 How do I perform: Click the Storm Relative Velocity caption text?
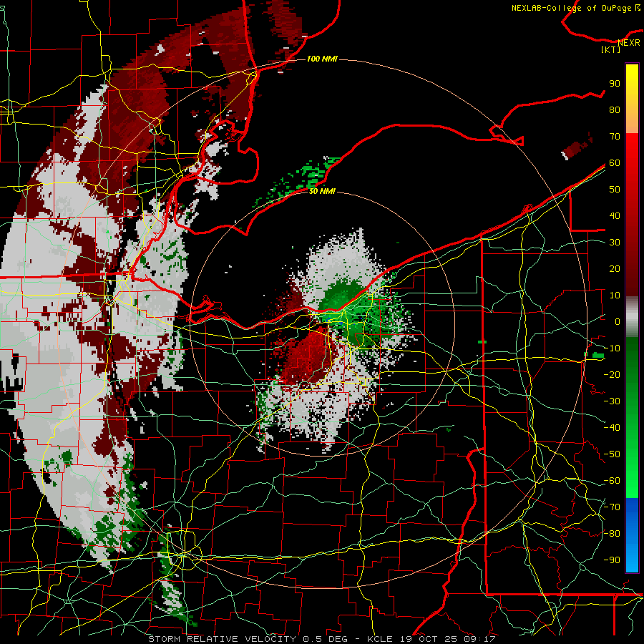(322, 639)
